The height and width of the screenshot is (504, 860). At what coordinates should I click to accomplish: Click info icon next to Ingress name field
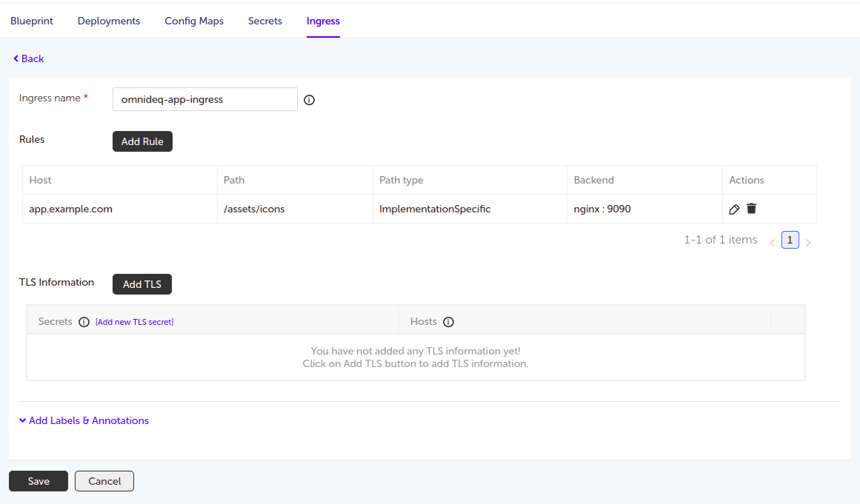pyautogui.click(x=310, y=100)
